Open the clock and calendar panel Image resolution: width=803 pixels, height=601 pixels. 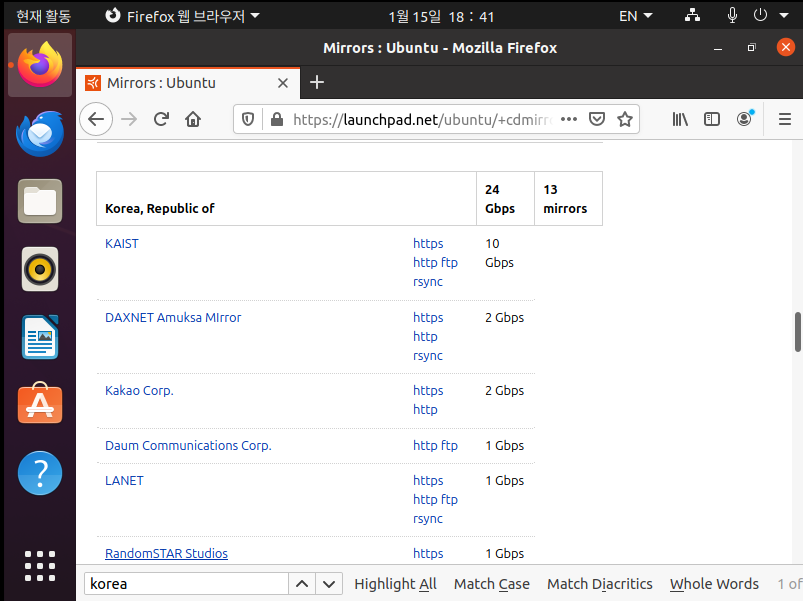[x=441, y=16]
